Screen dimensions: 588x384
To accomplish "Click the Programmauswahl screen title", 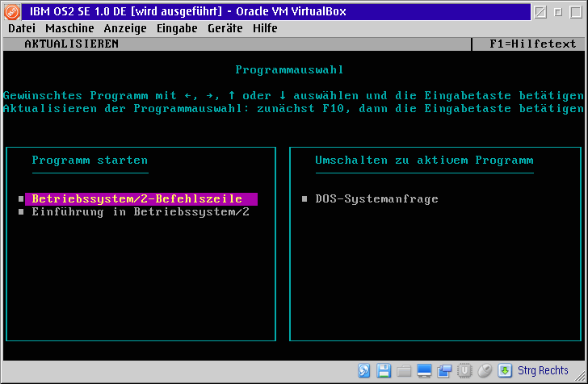I will tap(289, 69).
